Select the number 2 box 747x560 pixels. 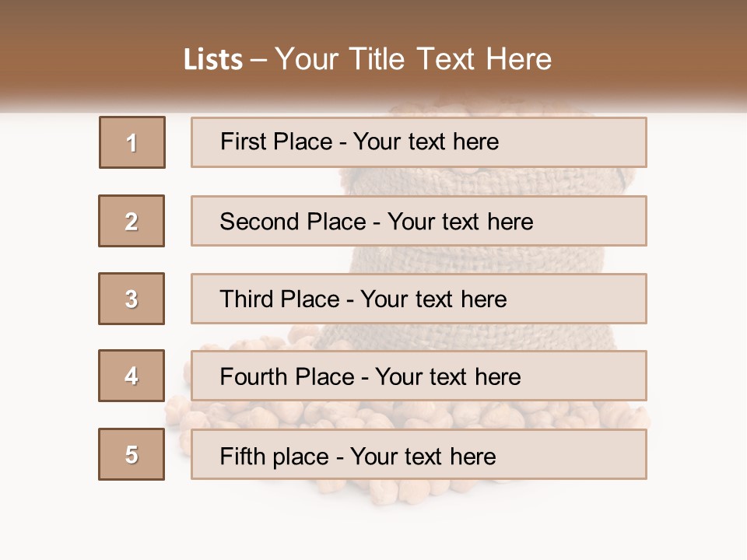[x=132, y=221]
